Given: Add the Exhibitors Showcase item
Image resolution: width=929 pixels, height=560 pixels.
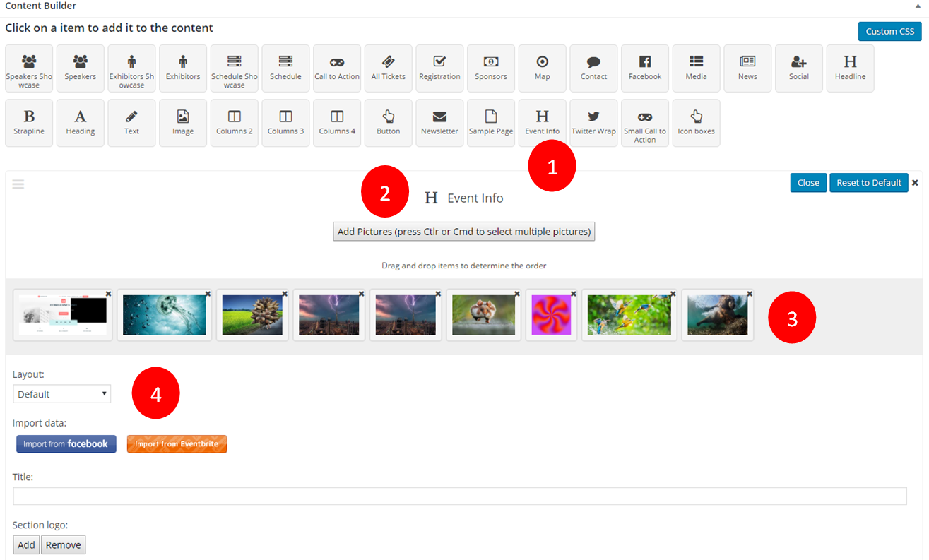Looking at the screenshot, I should tap(131, 68).
